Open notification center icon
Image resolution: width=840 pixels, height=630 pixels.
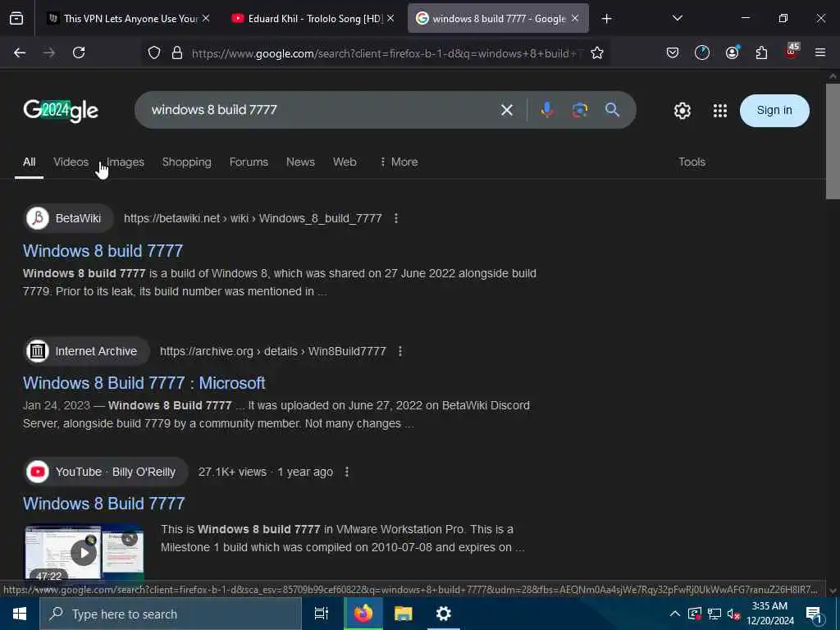[x=813, y=614]
